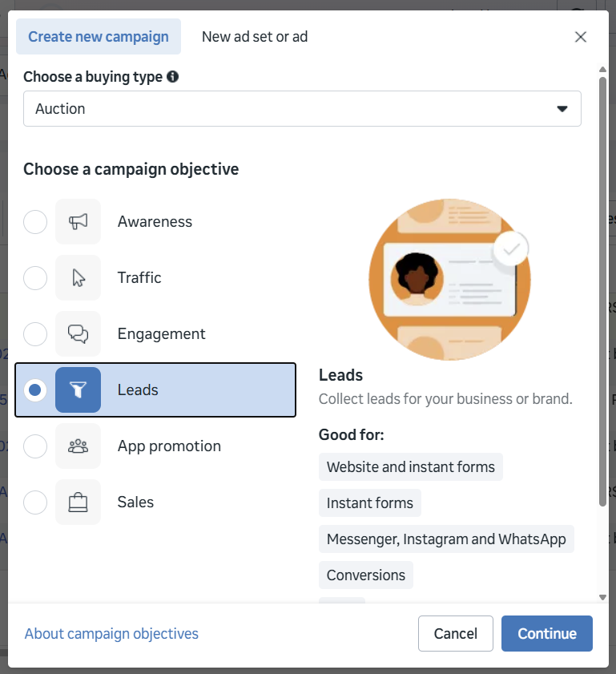Select the Awareness radio button
The width and height of the screenshot is (616, 674).
pyautogui.click(x=35, y=222)
